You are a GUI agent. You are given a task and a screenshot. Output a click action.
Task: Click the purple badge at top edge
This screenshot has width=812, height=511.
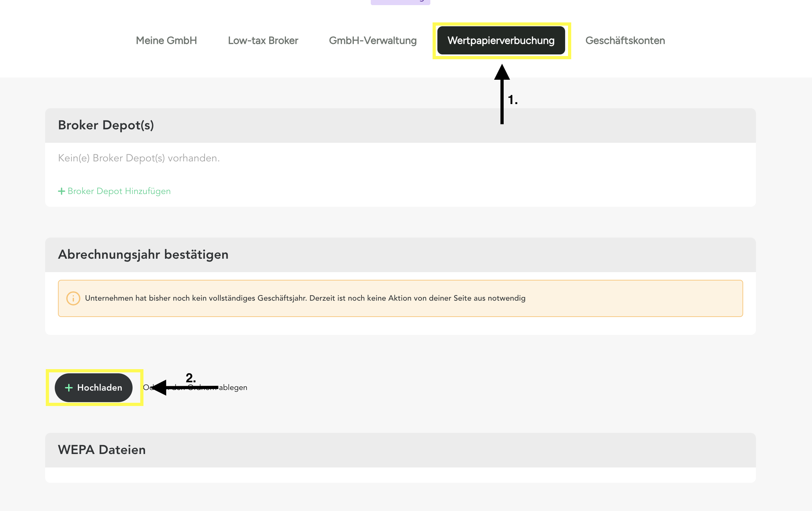pyautogui.click(x=400, y=2)
